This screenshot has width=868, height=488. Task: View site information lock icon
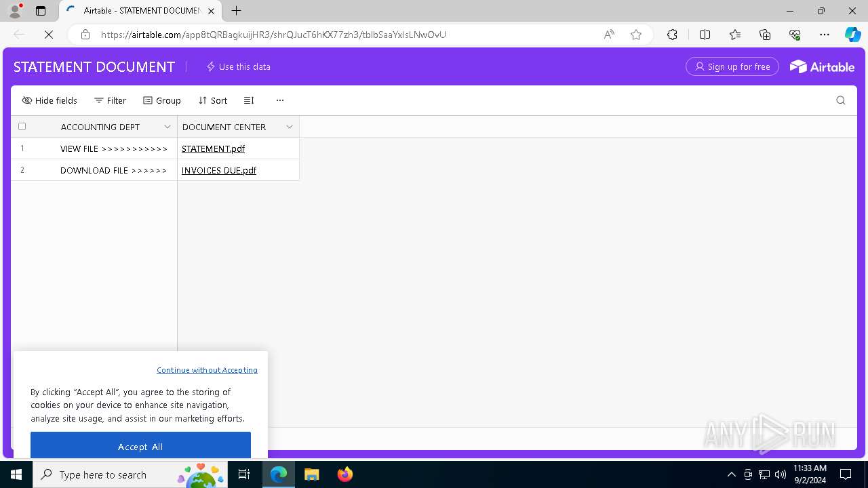click(85, 35)
